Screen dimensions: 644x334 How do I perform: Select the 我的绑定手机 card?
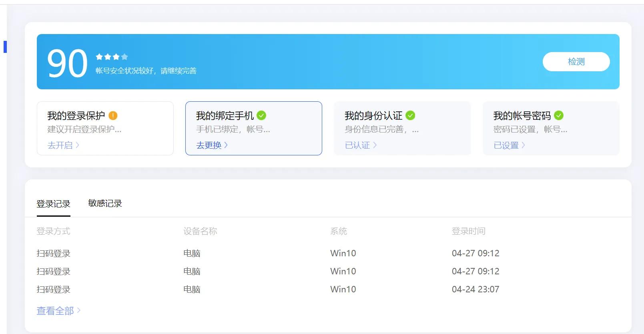[254, 128]
